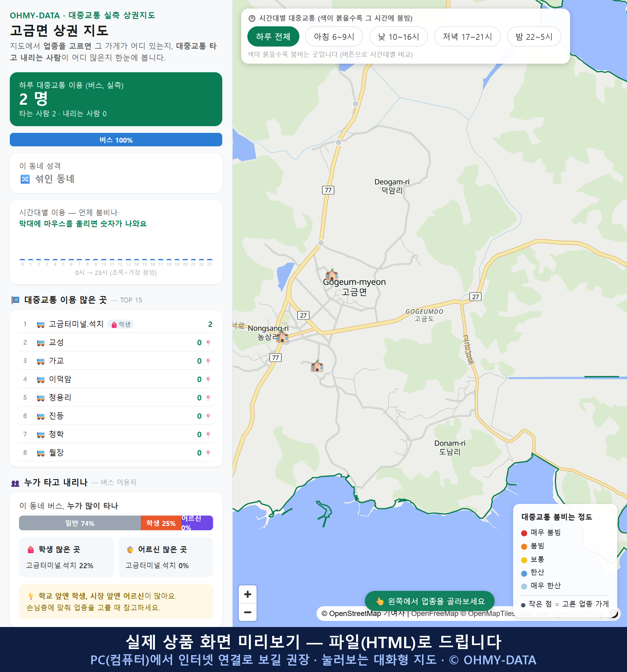This screenshot has width=627, height=672.
Task: Click the 월장 stop name
Action: [x=56, y=452]
